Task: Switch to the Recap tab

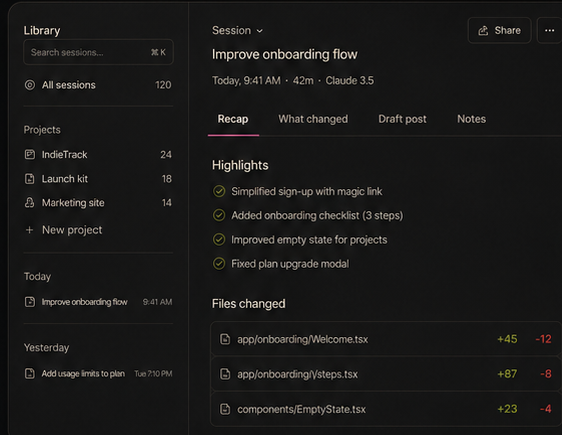Action: click(x=233, y=119)
